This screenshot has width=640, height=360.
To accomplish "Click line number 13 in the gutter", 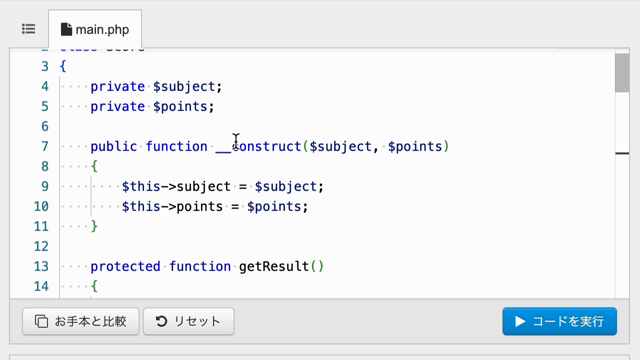I will pyautogui.click(x=41, y=267).
